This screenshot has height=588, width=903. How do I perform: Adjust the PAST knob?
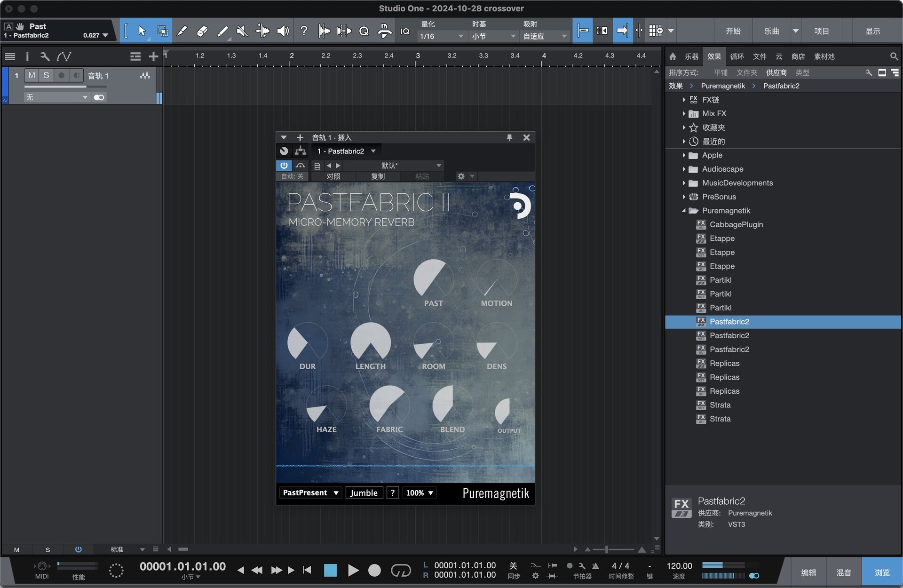click(433, 278)
